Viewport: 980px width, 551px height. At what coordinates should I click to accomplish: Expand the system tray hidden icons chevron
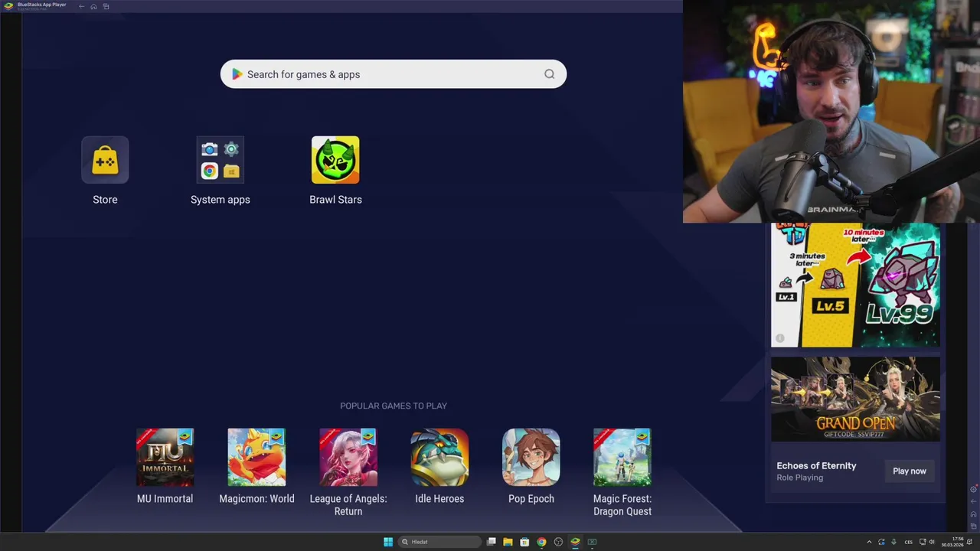point(869,542)
